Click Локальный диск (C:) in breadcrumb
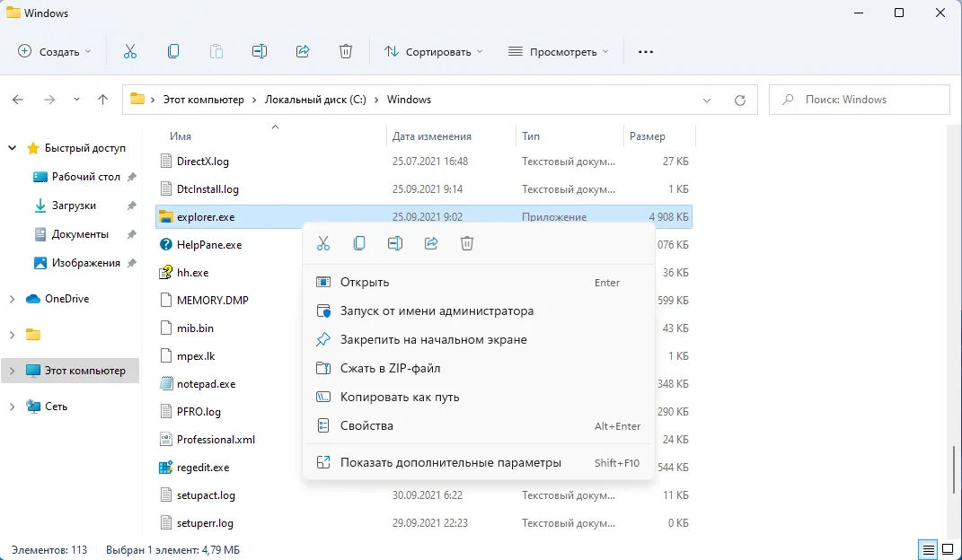The width and height of the screenshot is (962, 560). tap(315, 100)
